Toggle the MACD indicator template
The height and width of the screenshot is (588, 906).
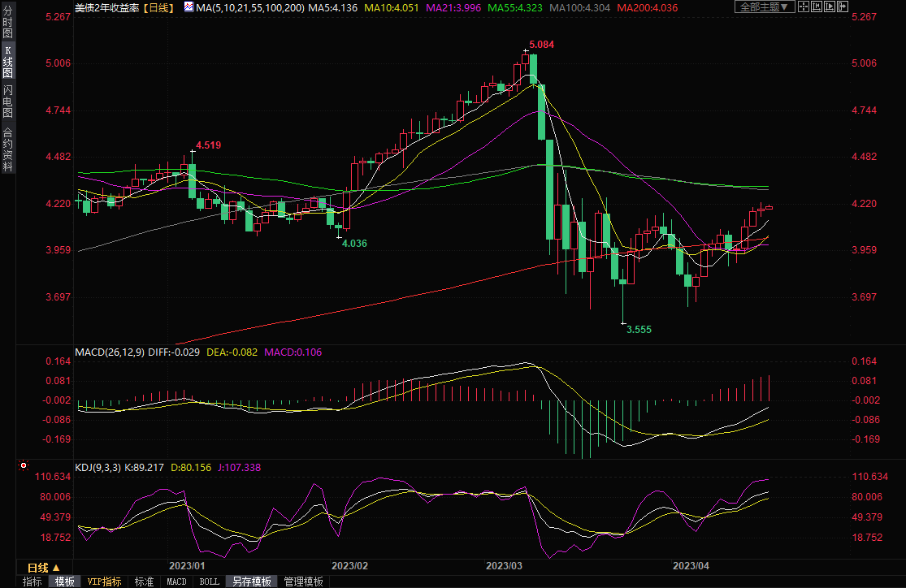pyautogui.click(x=176, y=582)
